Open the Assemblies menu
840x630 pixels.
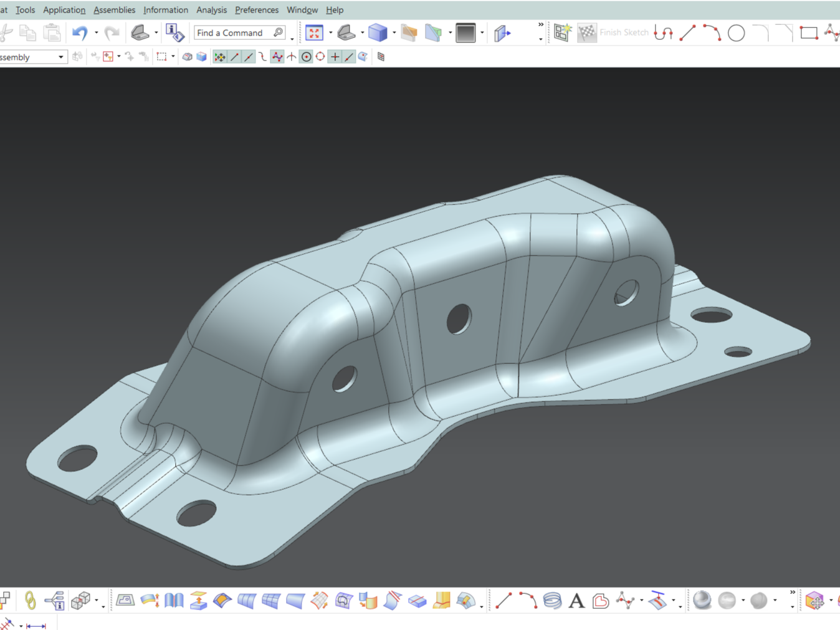tap(114, 10)
